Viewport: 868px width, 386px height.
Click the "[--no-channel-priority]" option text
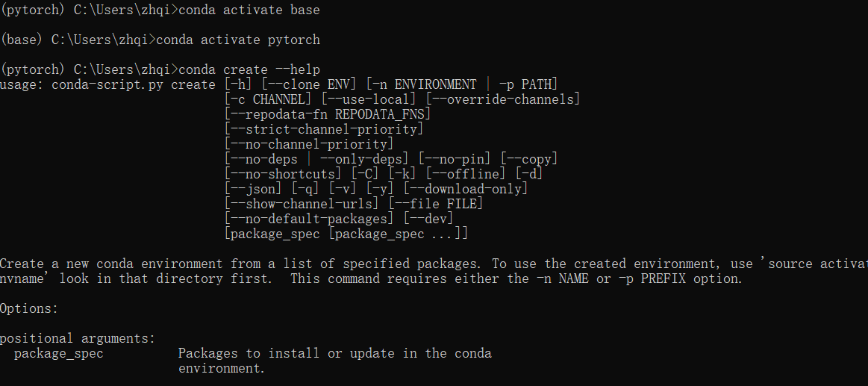pos(309,144)
